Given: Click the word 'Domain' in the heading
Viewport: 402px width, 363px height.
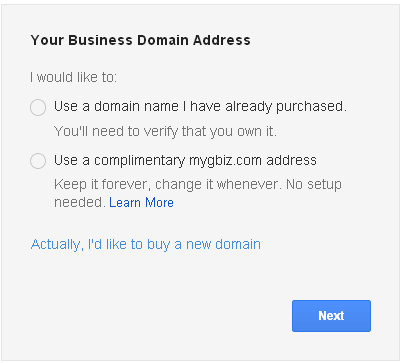Looking at the screenshot, I should [x=163, y=40].
